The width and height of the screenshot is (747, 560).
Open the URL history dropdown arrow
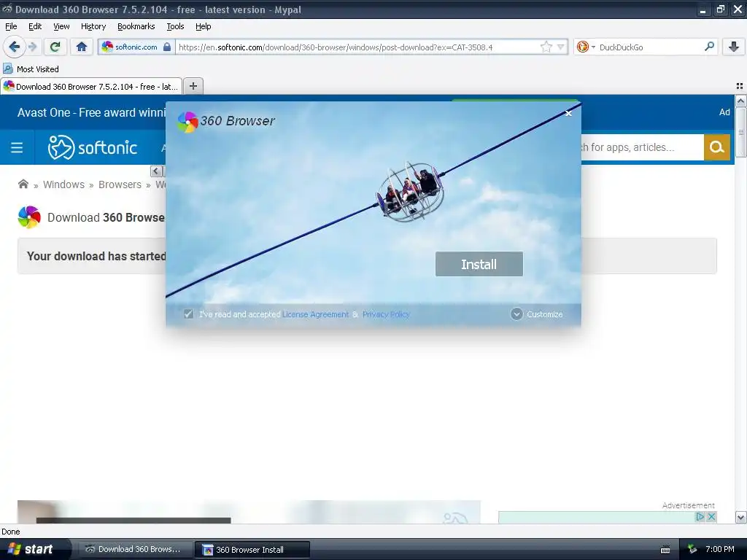[561, 47]
